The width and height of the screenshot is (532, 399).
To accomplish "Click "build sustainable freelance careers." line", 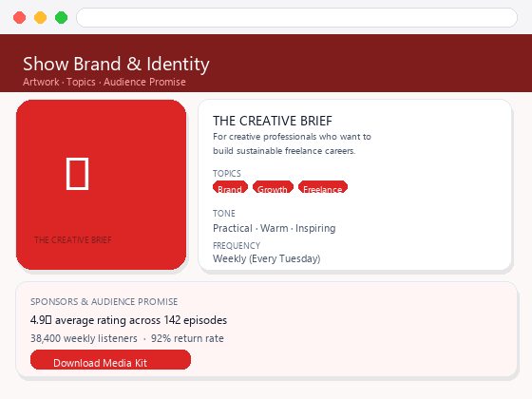I will click(x=284, y=151).
